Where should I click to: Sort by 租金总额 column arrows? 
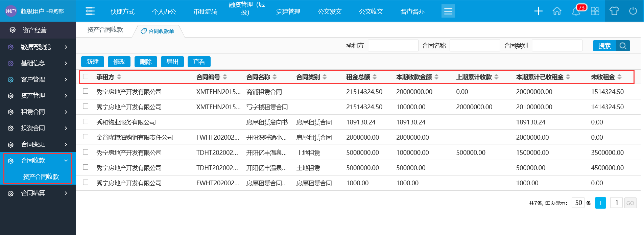click(x=375, y=77)
